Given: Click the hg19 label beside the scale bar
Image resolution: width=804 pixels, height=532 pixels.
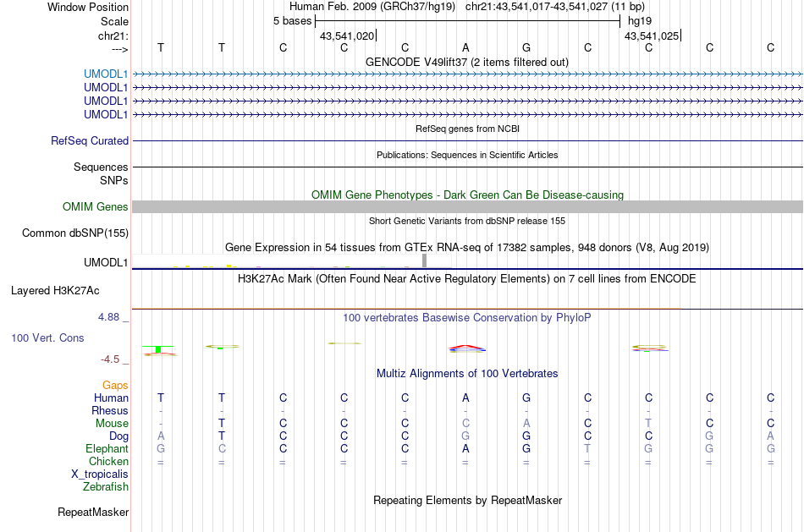Looking at the screenshot, I should click(x=640, y=21).
